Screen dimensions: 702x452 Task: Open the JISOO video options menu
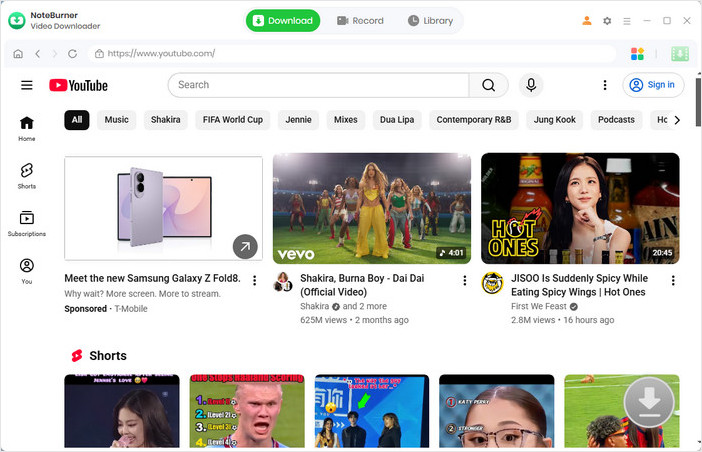(673, 280)
